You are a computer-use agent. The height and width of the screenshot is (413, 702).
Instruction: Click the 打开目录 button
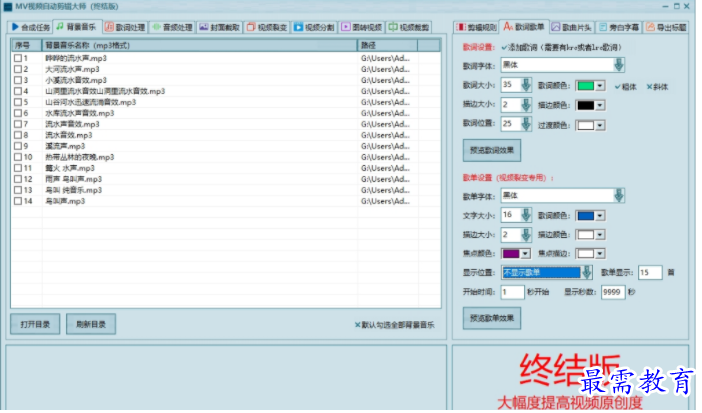click(x=35, y=324)
